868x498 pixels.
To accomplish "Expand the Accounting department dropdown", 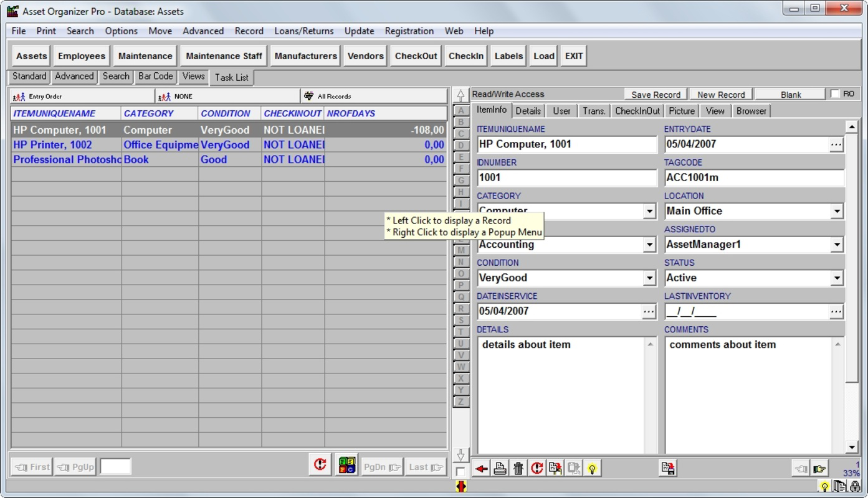I will click(x=649, y=245).
